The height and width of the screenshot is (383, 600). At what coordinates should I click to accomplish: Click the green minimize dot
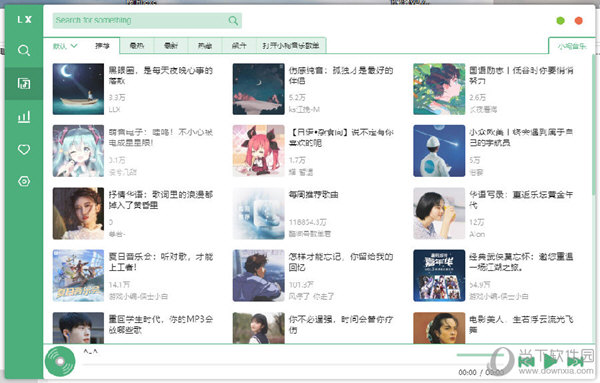560,21
